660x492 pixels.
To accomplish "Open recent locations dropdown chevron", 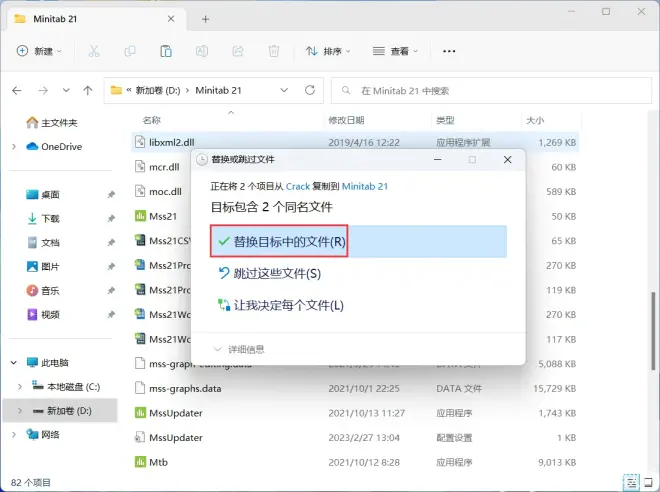I will (66, 90).
